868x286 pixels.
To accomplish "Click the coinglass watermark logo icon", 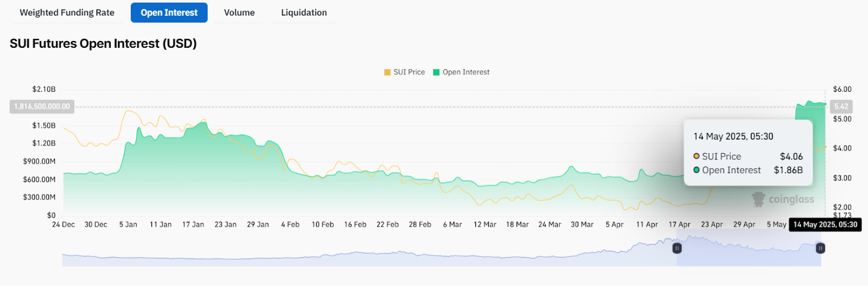I will pyautogui.click(x=758, y=199).
